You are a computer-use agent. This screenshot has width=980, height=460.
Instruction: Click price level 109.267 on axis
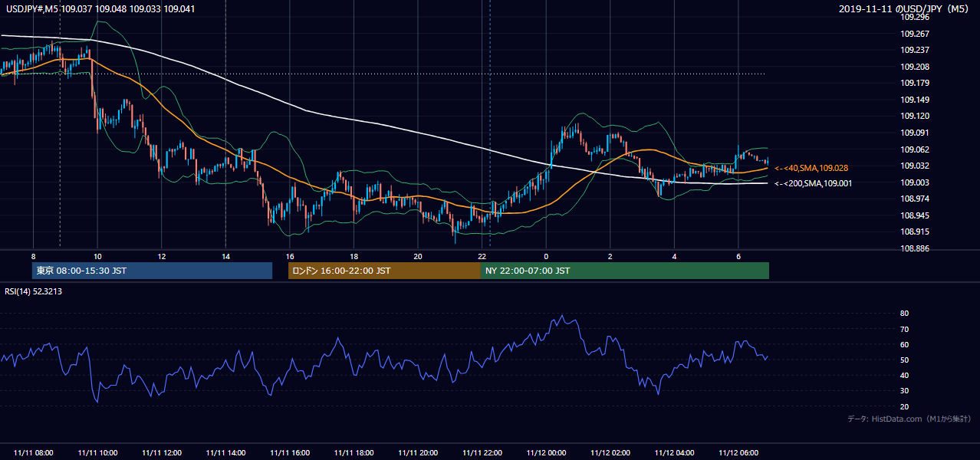(x=915, y=34)
